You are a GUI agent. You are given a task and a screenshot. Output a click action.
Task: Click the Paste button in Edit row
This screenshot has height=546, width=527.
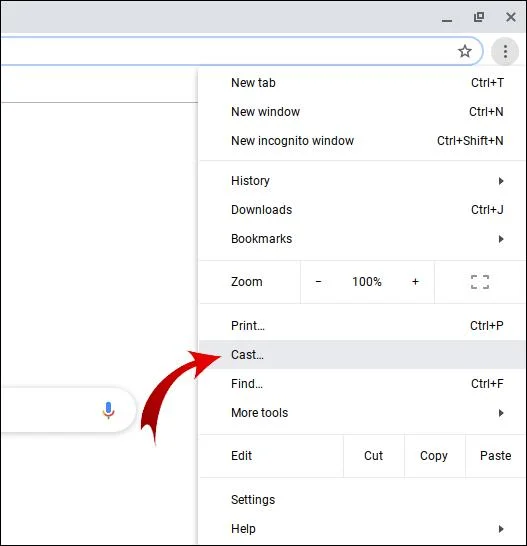495,456
